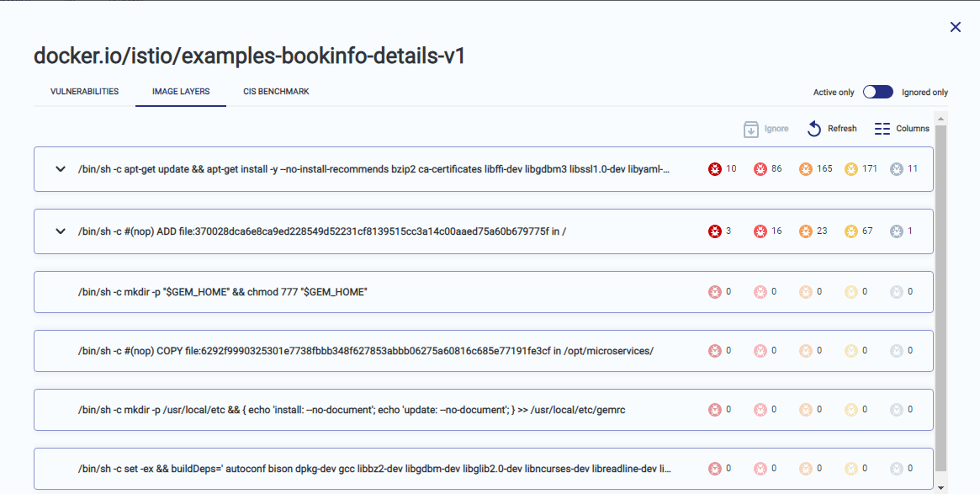Screen dimensions: 980x494
Task: Toggle Active only / Ignored only switch
Action: [x=878, y=92]
